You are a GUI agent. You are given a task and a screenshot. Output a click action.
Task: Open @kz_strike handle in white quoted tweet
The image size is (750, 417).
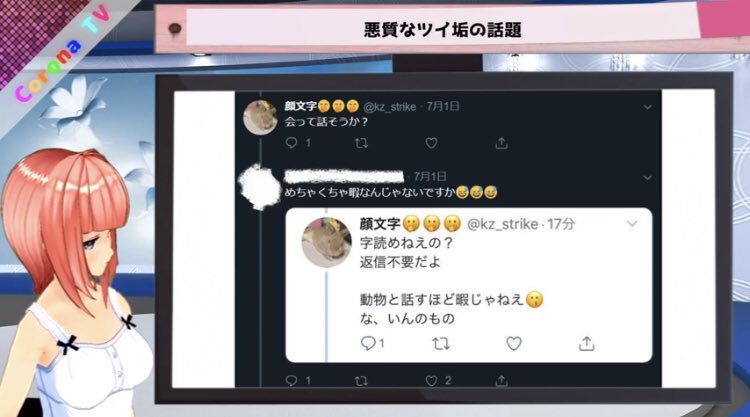point(502,224)
